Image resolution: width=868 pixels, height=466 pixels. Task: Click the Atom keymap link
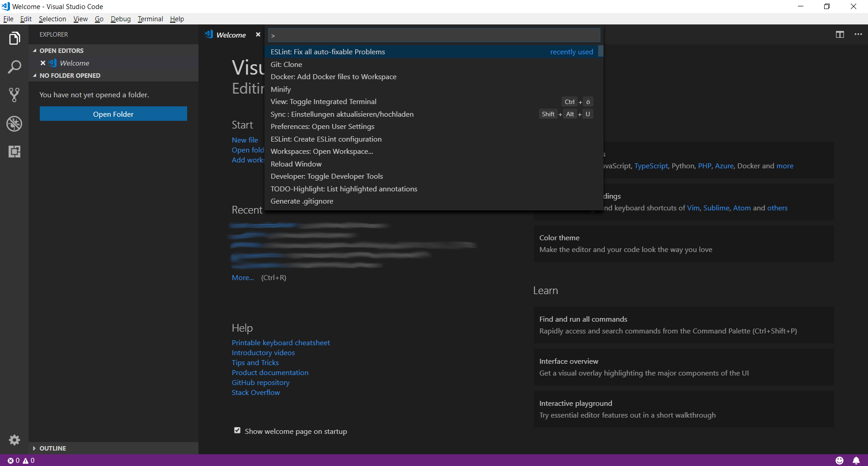point(742,208)
